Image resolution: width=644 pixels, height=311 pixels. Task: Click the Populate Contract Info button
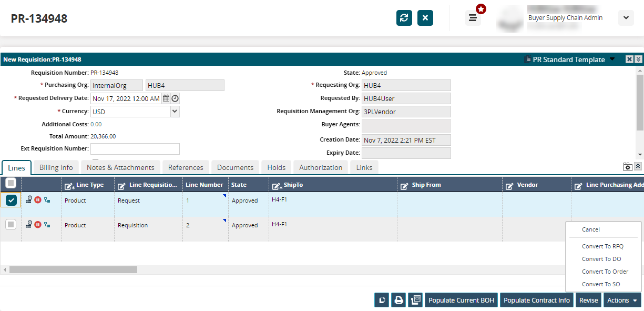[537, 300]
